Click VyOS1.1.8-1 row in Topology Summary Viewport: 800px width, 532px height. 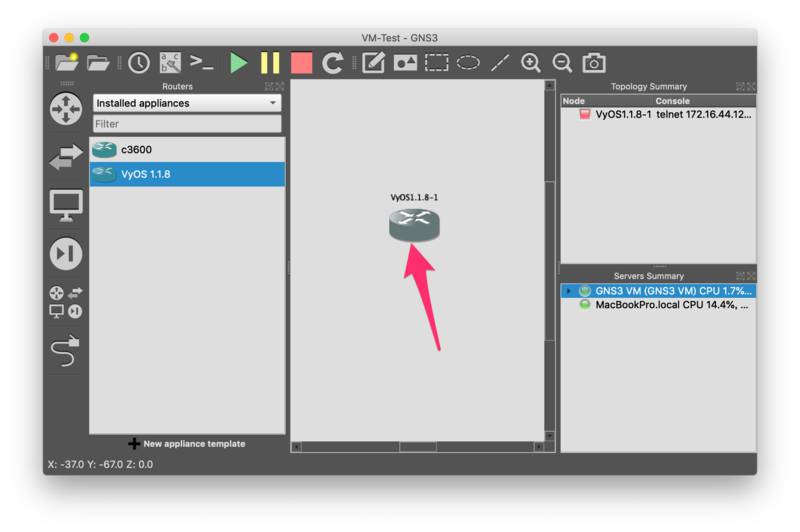pyautogui.click(x=658, y=114)
